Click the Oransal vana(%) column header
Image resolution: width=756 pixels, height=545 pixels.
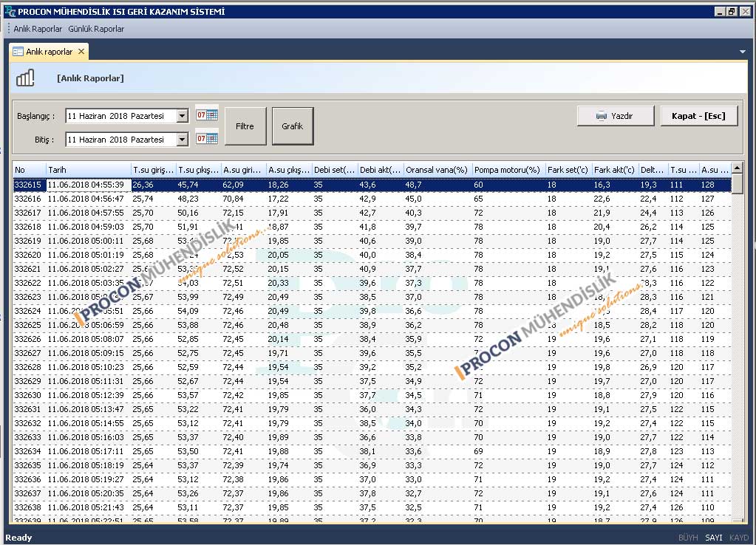point(437,170)
